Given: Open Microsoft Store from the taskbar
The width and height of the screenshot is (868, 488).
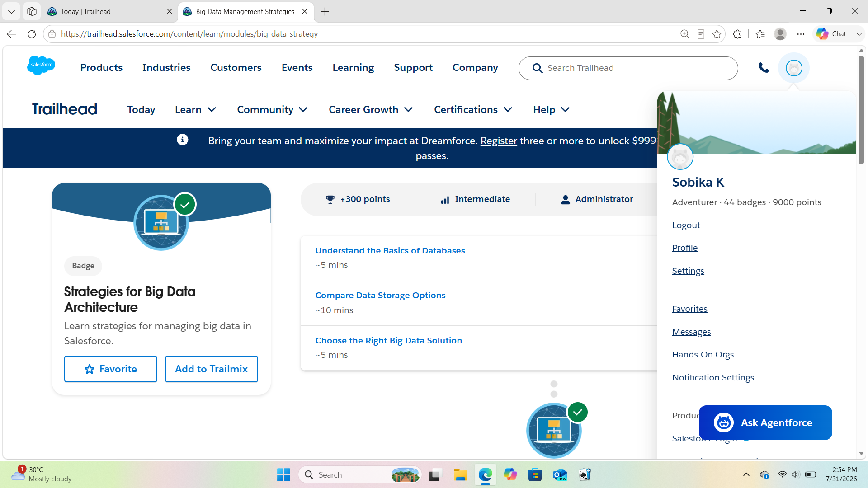Looking at the screenshot, I should (535, 475).
